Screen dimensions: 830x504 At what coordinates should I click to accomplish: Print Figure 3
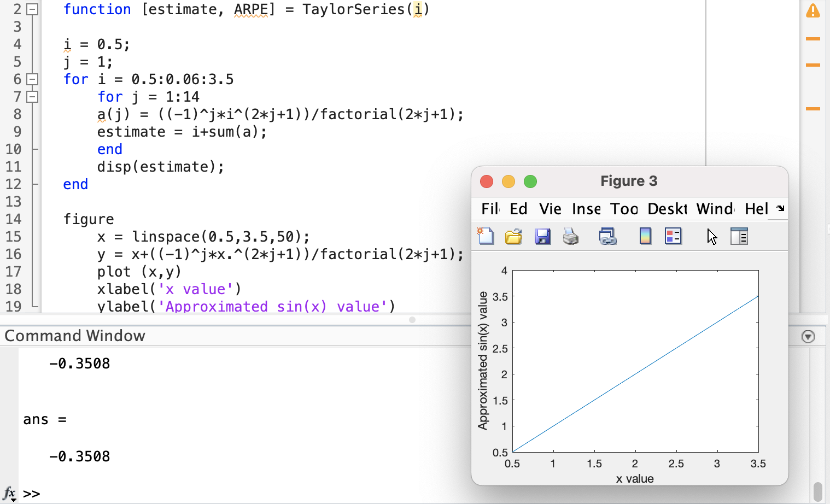[571, 236]
